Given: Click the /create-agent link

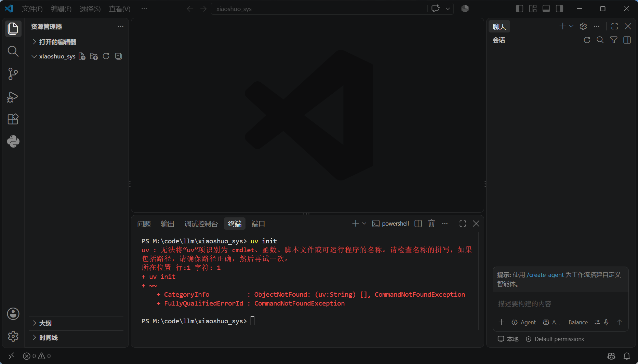Looking at the screenshot, I should click(x=545, y=275).
